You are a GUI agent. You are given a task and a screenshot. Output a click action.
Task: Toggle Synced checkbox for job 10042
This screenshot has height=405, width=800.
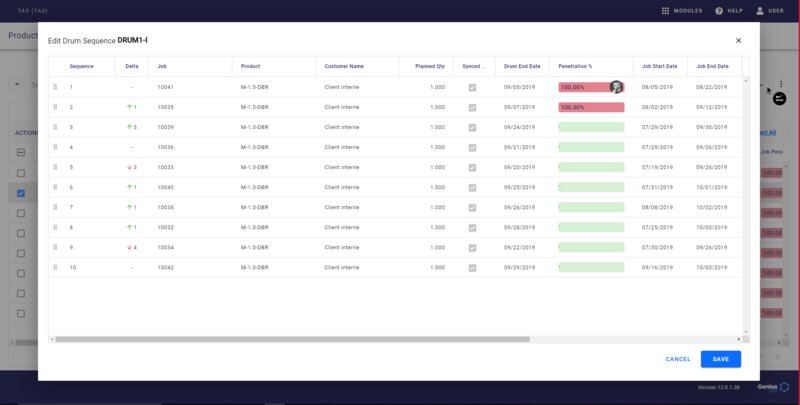[x=473, y=268]
